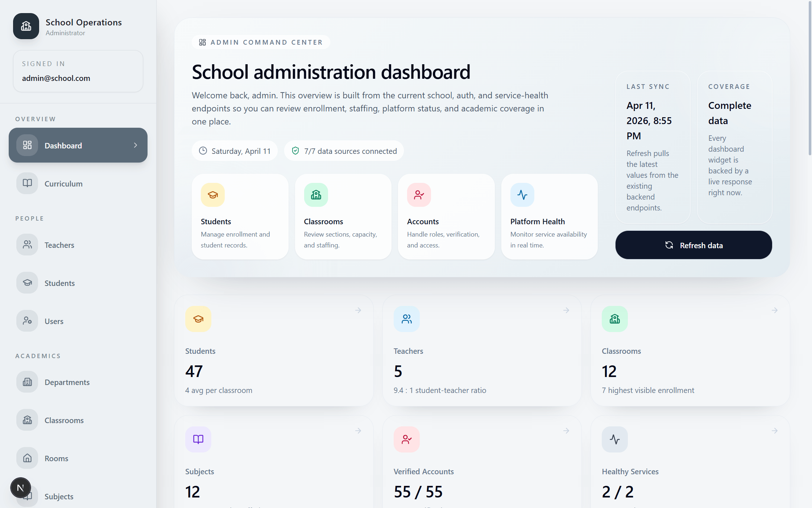Image resolution: width=812 pixels, height=508 pixels.
Task: Click '7 highest visible enrollment' text
Action: pyautogui.click(x=648, y=390)
